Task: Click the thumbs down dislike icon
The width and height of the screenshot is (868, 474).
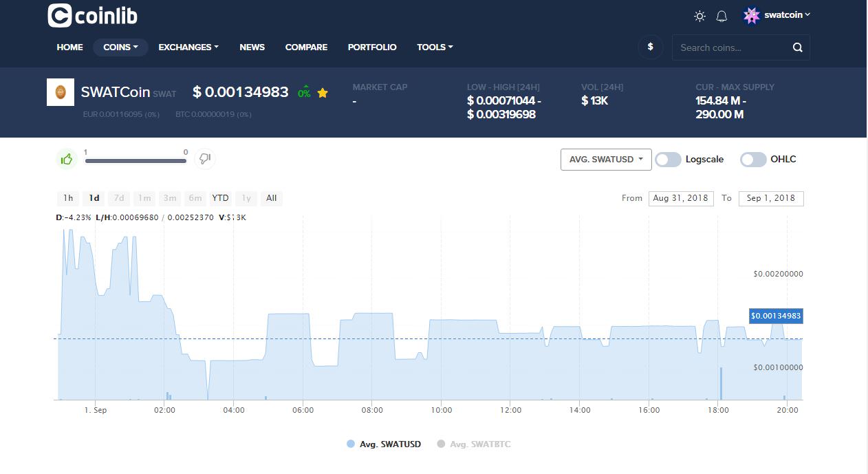Action: click(x=204, y=159)
